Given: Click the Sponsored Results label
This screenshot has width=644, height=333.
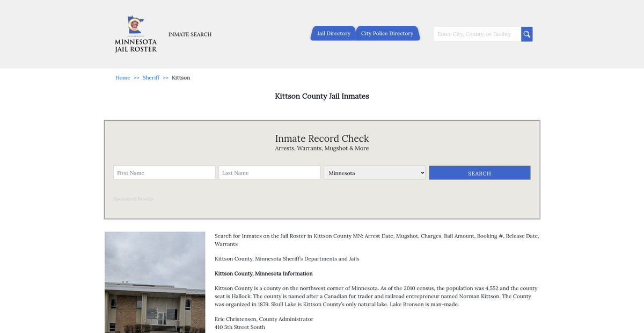Looking at the screenshot, I should pyautogui.click(x=133, y=199).
